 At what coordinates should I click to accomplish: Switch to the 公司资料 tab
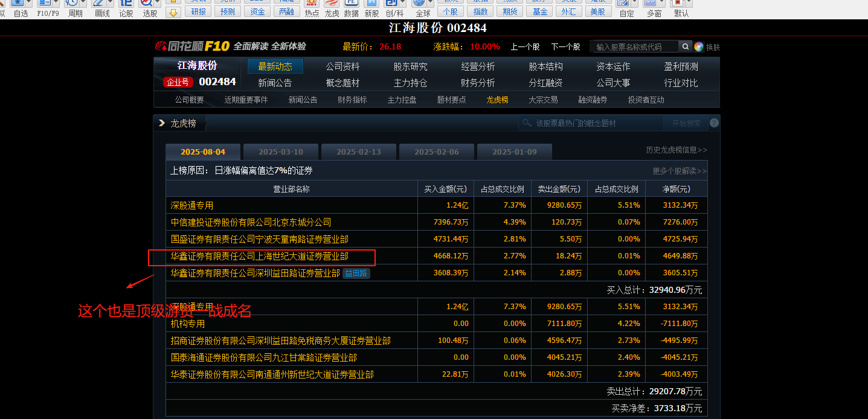[x=342, y=66]
